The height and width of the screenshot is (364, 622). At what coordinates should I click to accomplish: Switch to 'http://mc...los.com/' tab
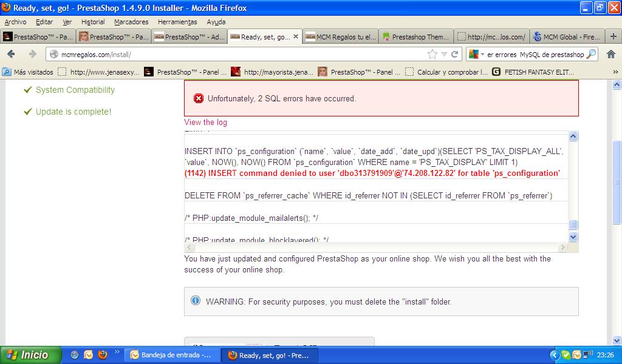[x=492, y=36]
